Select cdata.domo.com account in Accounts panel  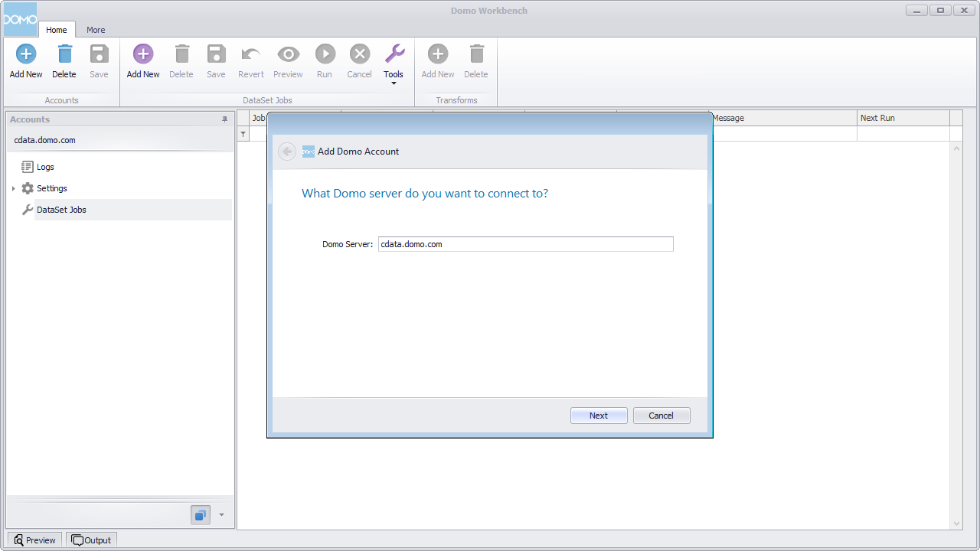[44, 141]
